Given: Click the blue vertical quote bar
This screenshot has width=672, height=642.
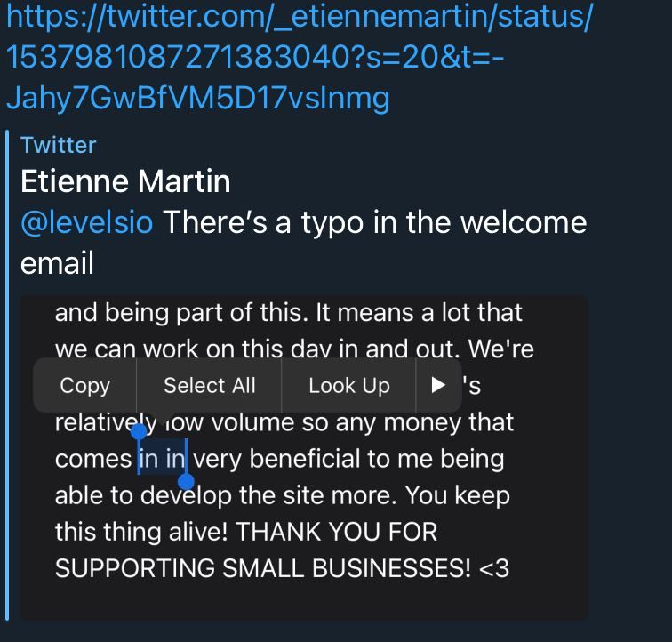Looking at the screenshot, I should coord(7,375).
